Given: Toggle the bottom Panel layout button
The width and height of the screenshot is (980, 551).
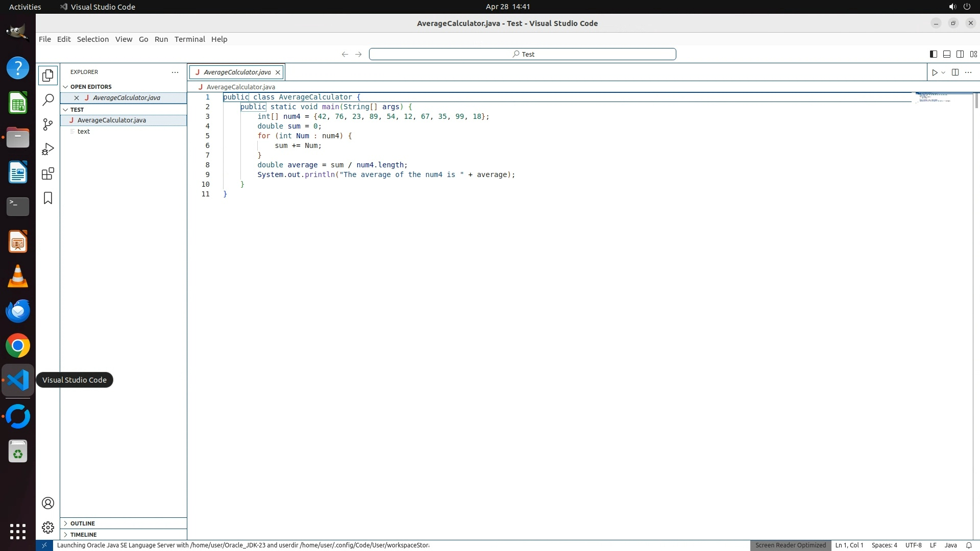Looking at the screenshot, I should 946,54.
